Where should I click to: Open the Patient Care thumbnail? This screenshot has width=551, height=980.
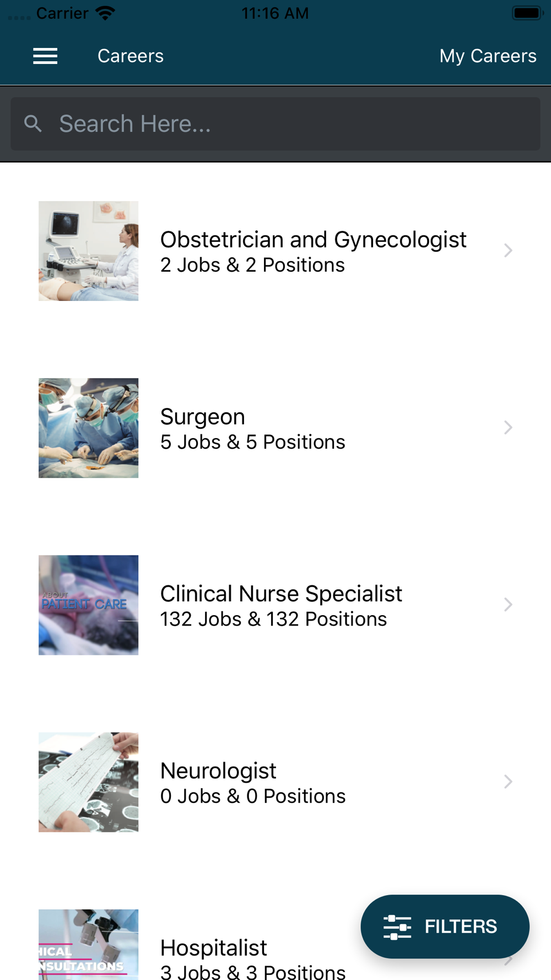88,605
